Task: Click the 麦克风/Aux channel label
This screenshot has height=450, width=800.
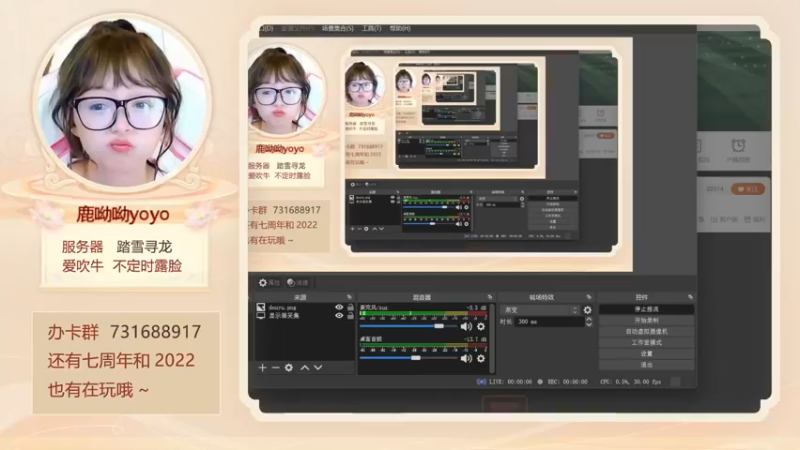Action: pyautogui.click(x=373, y=308)
